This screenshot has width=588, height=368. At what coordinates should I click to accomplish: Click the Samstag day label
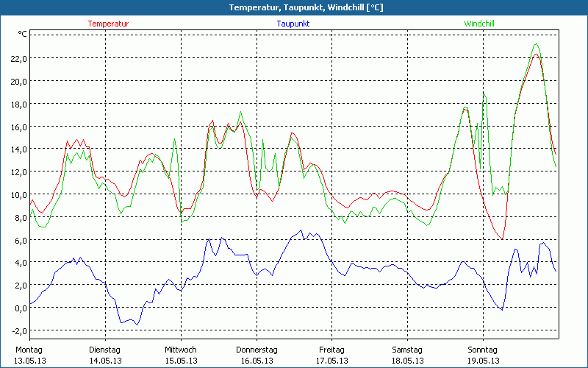click(x=407, y=350)
